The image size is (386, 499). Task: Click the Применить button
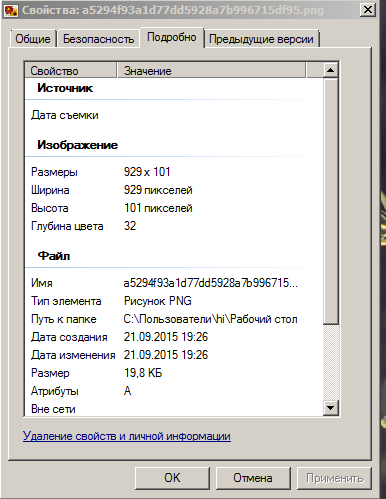[334, 478]
